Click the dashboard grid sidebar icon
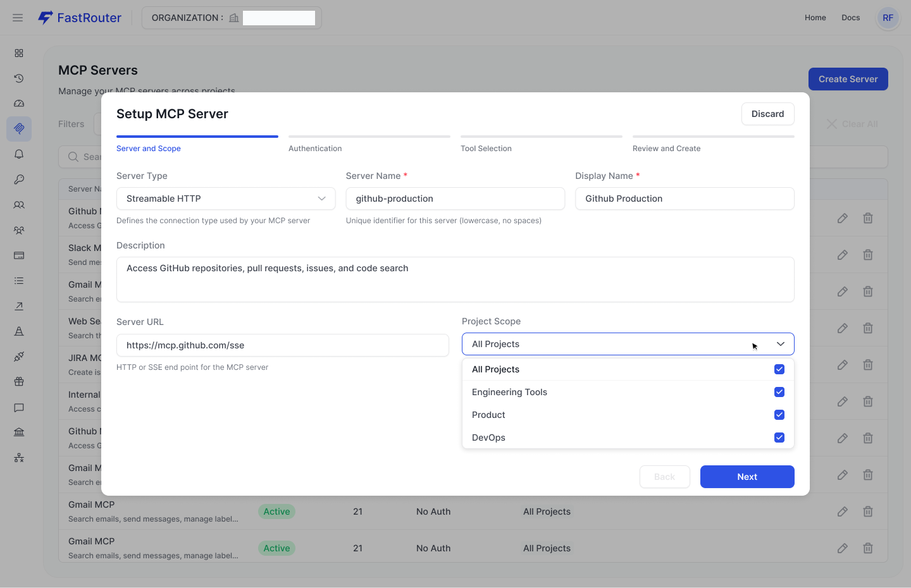911x588 pixels. (x=19, y=53)
